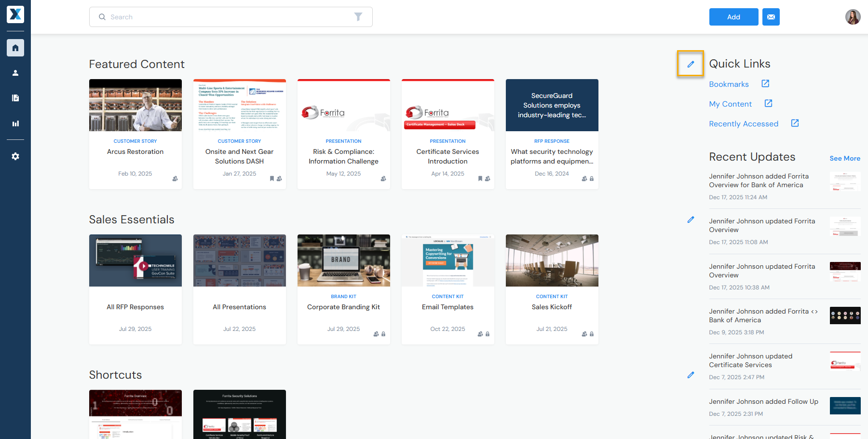Image resolution: width=868 pixels, height=439 pixels.
Task: Open the Arcus Restoration thumbnail
Action: pyautogui.click(x=136, y=105)
